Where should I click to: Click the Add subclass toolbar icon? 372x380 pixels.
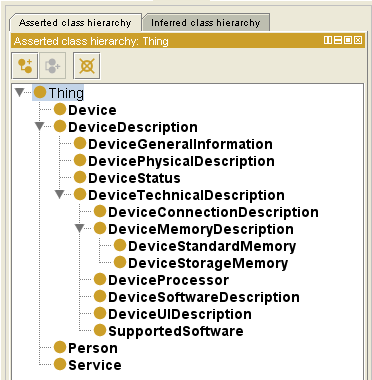(x=25, y=66)
